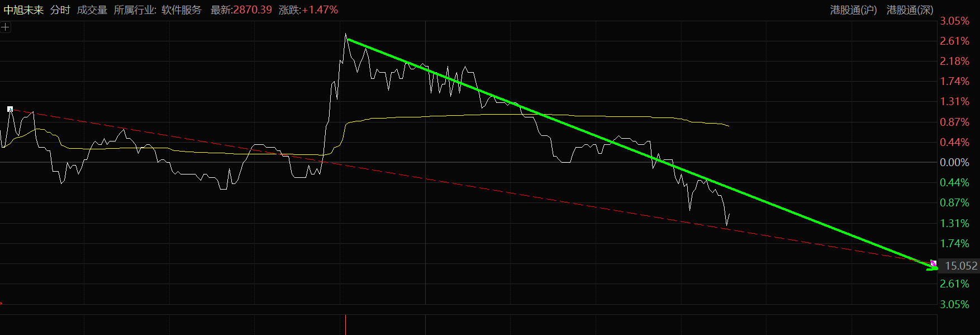Click the plus icon in chart corner

tap(6, 27)
